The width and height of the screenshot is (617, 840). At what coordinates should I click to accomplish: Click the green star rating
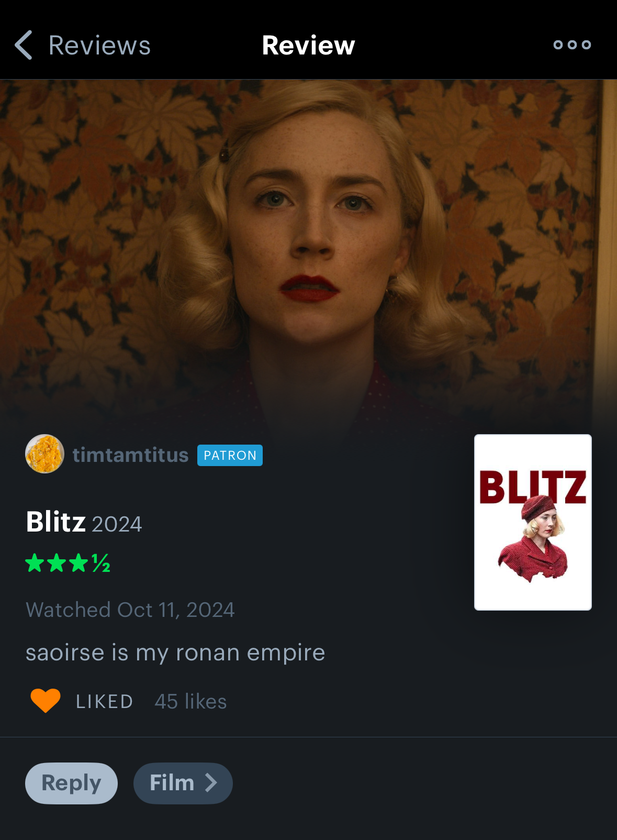(x=68, y=563)
